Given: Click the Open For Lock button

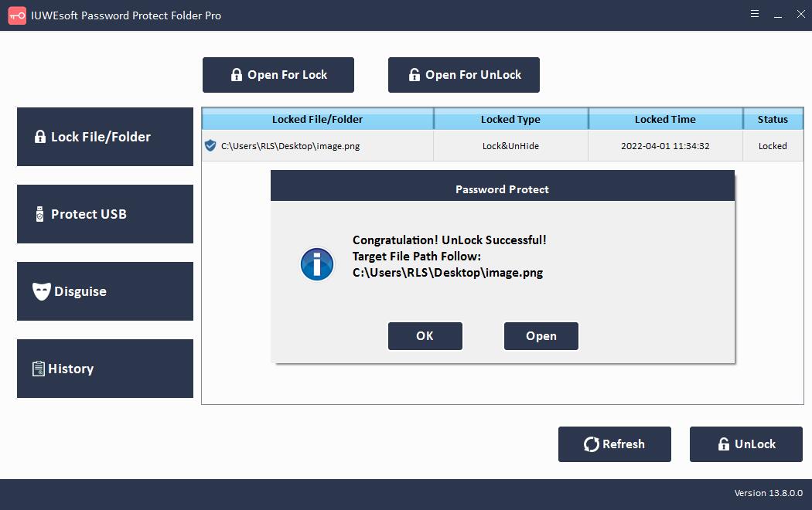Looking at the screenshot, I should tap(278, 75).
